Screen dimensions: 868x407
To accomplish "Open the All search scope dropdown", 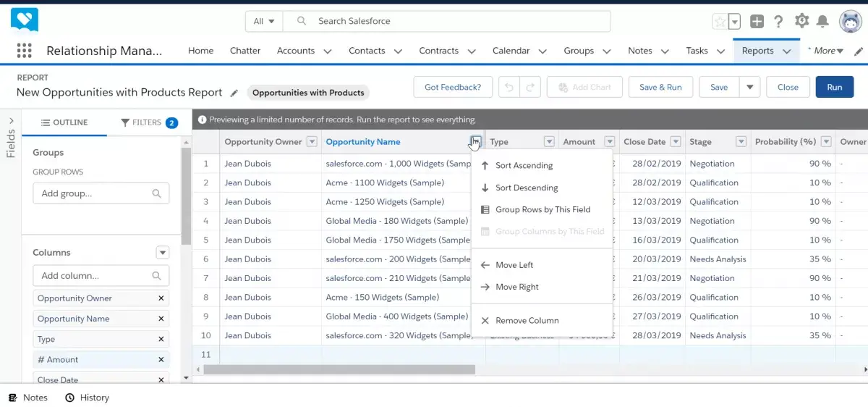I will coord(264,22).
